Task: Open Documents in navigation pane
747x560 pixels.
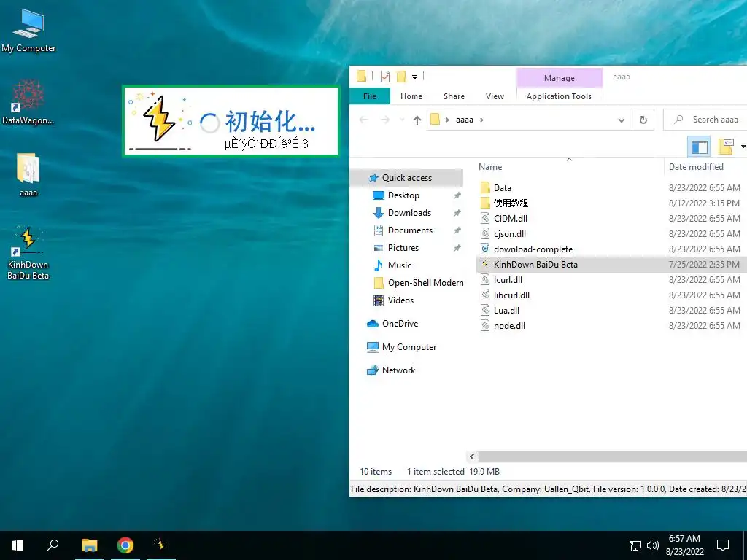Action: [x=410, y=230]
